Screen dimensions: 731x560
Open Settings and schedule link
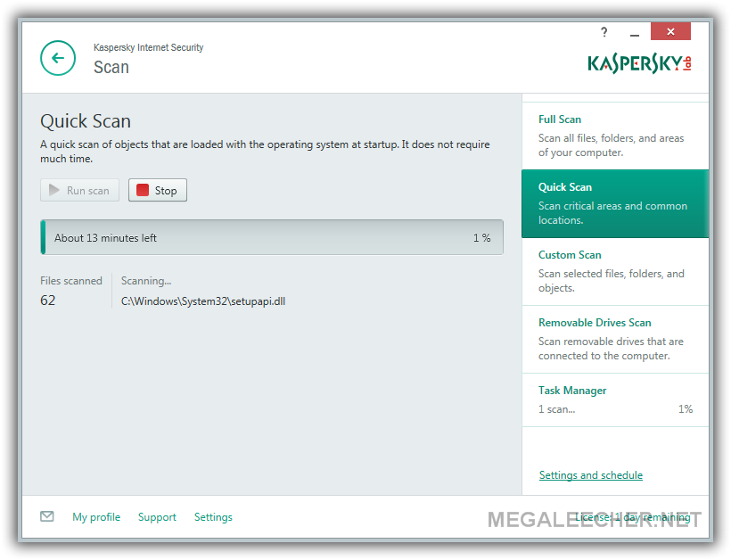[591, 475]
